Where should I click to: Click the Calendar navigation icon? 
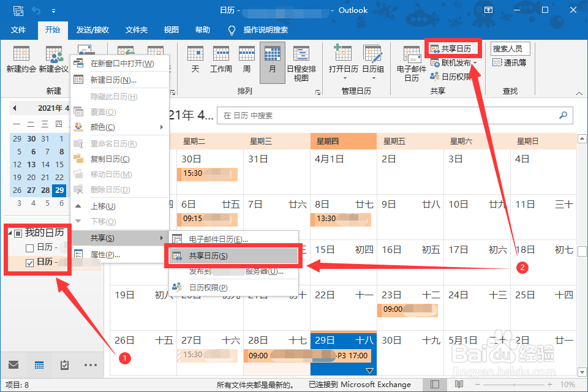tap(39, 364)
